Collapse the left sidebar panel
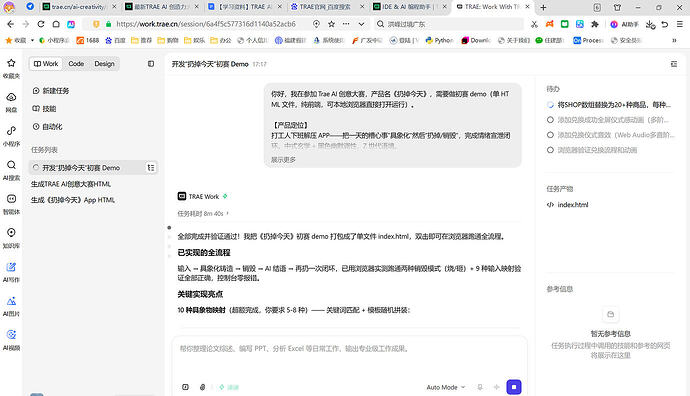This screenshot has width=690, height=396. 151,64
